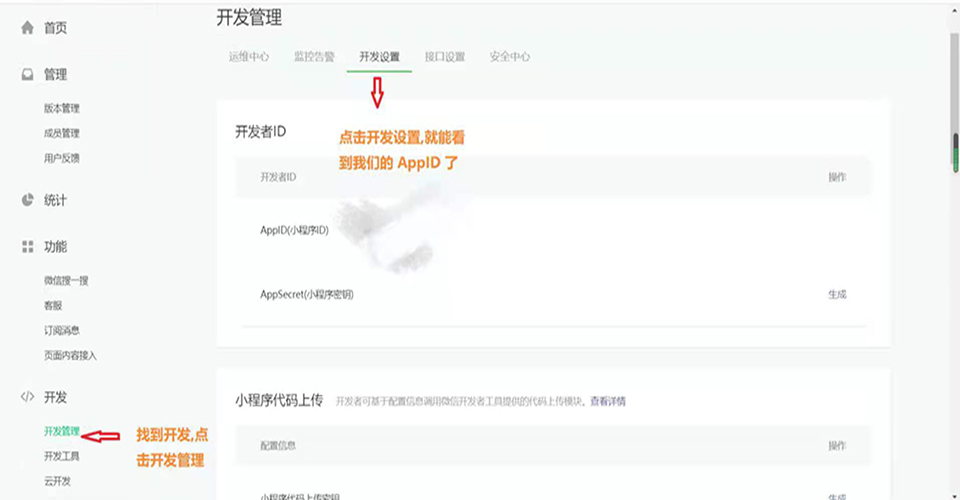Switch to the 监控告警 tab
Image resolution: width=960 pixels, height=500 pixels.
314,57
